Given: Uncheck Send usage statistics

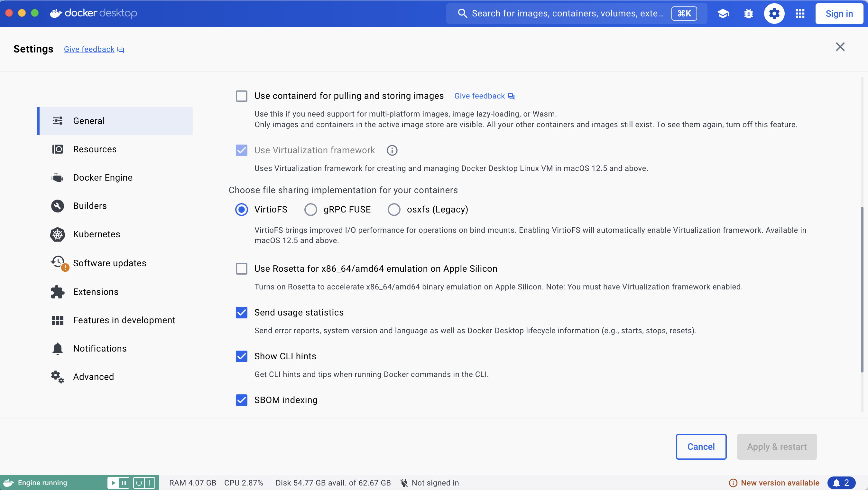Looking at the screenshot, I should [x=241, y=313].
